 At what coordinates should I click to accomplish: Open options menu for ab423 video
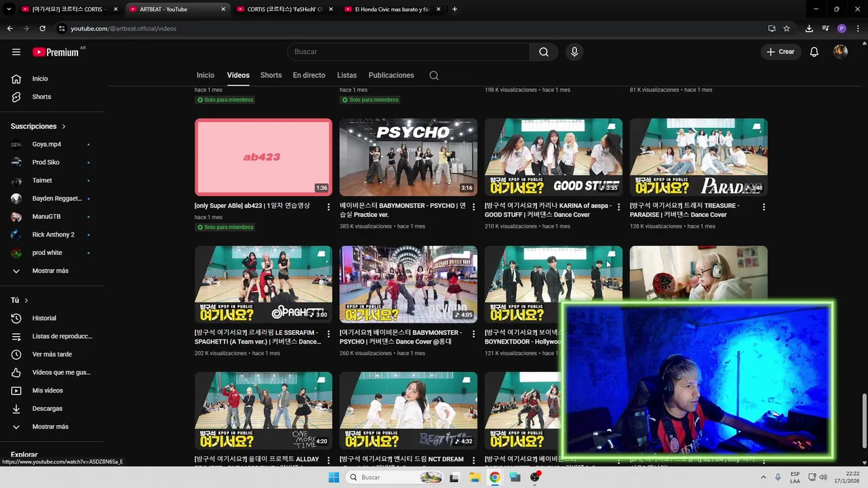point(329,207)
